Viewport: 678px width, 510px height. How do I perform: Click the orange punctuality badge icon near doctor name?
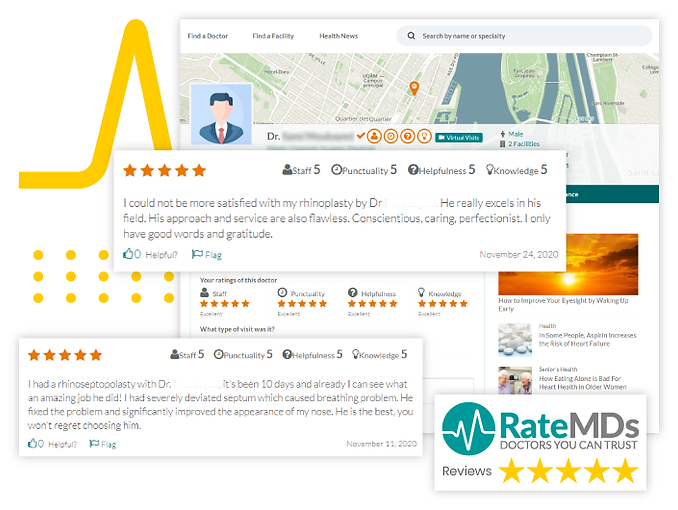(x=391, y=137)
